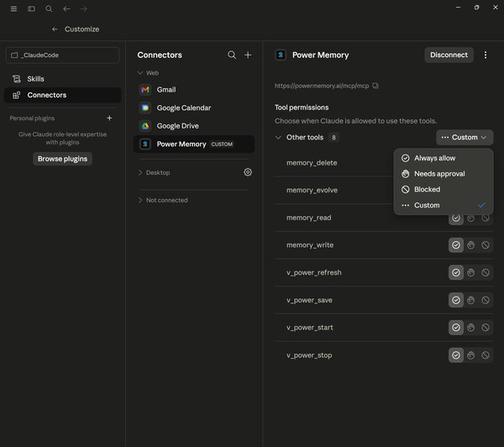Expand the Not connected group
Viewport: 504px width, 447px height.
(x=140, y=200)
